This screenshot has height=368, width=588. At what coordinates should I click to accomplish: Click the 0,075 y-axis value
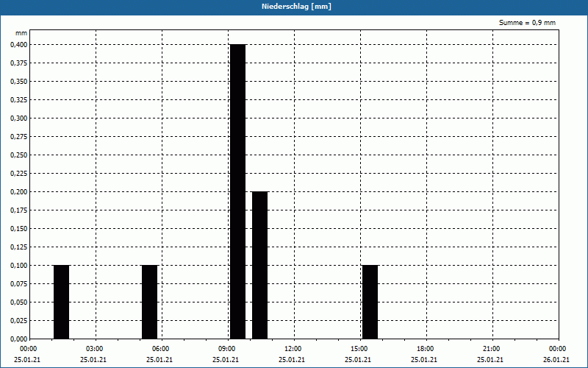[19, 284]
